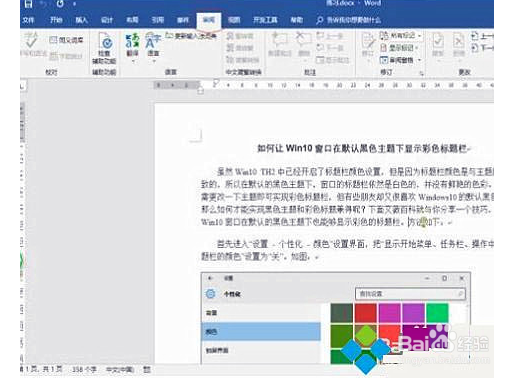Click 繁转简 (Traditional to Simplified) button
This screenshot has height=378, width=518.
[240, 36]
